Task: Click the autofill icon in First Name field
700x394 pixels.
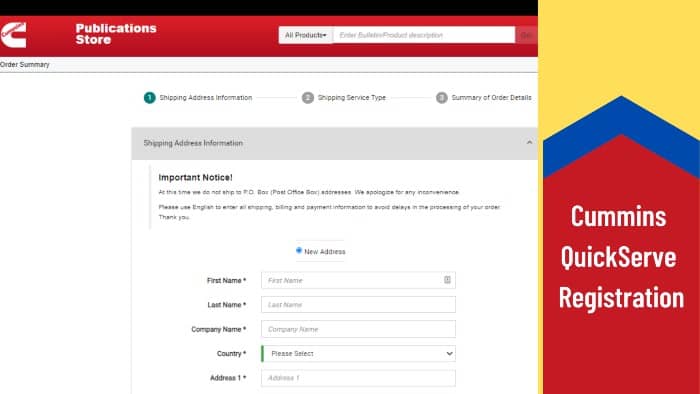Action: tap(447, 280)
